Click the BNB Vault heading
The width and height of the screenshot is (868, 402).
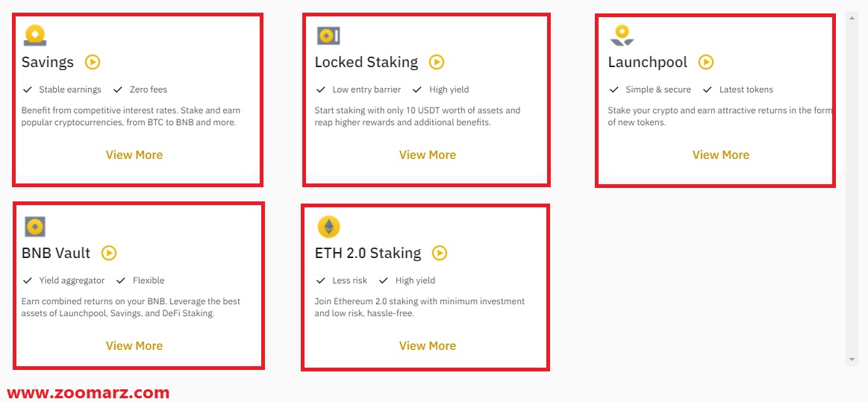tap(56, 254)
